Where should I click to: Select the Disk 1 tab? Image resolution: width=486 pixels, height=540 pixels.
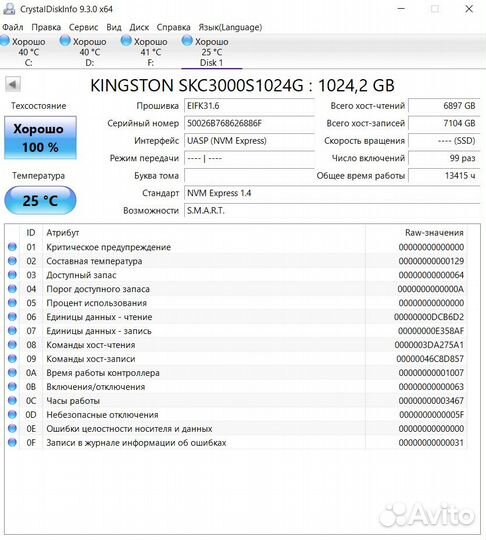click(211, 52)
